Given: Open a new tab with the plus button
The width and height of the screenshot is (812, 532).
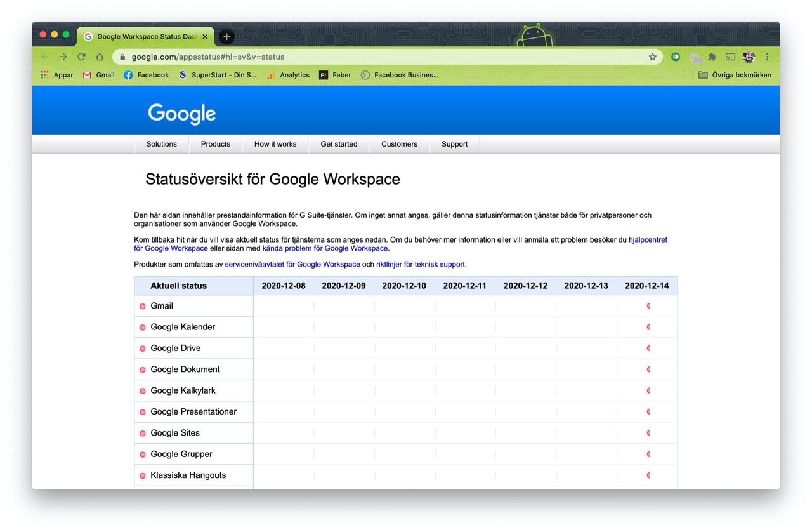Looking at the screenshot, I should 226,37.
